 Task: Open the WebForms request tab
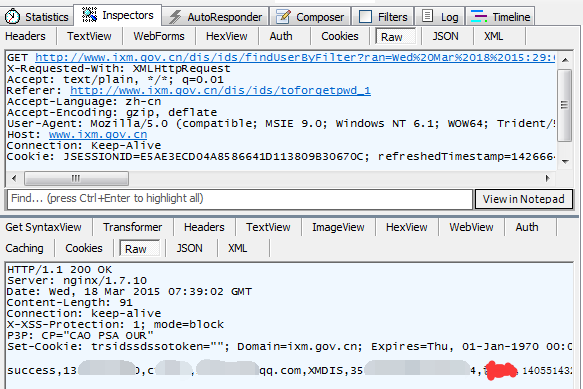tap(159, 36)
